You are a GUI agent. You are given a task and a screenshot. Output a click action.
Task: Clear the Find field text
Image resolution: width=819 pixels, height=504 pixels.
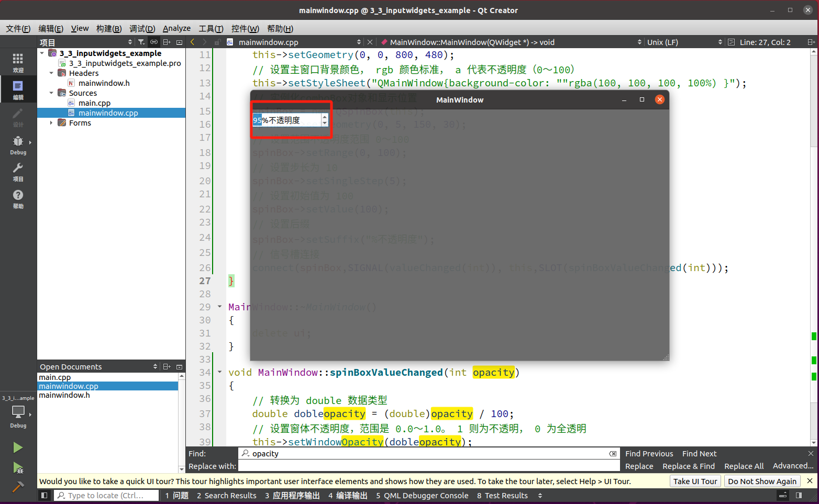click(x=613, y=453)
